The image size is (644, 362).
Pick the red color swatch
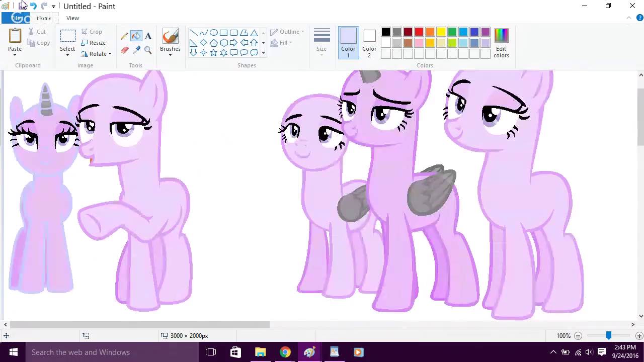click(x=419, y=32)
